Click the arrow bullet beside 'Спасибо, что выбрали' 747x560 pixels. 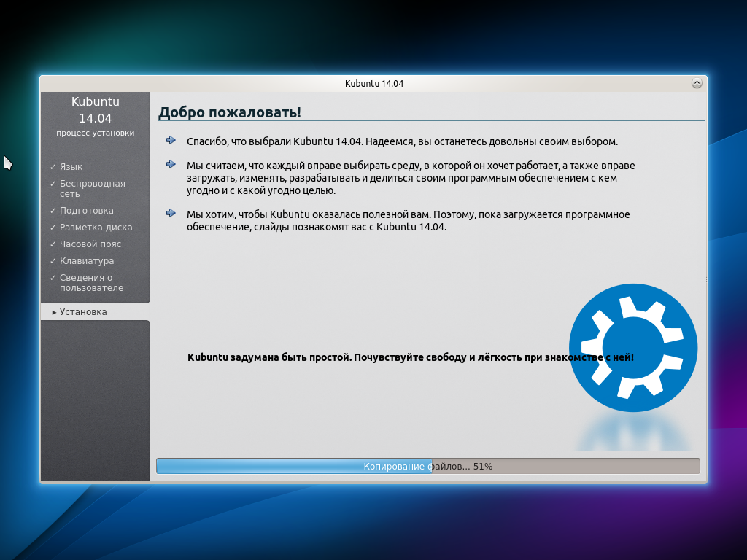(171, 140)
